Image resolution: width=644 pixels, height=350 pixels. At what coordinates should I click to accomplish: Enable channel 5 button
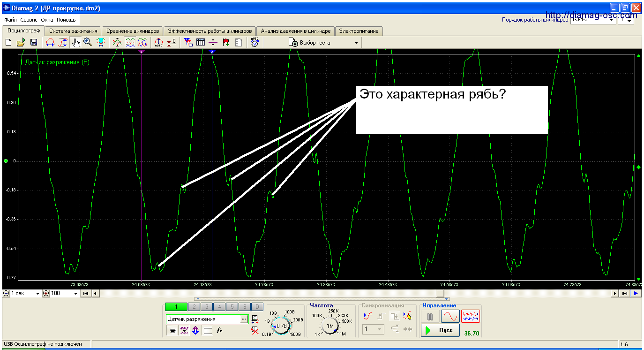[x=232, y=307]
